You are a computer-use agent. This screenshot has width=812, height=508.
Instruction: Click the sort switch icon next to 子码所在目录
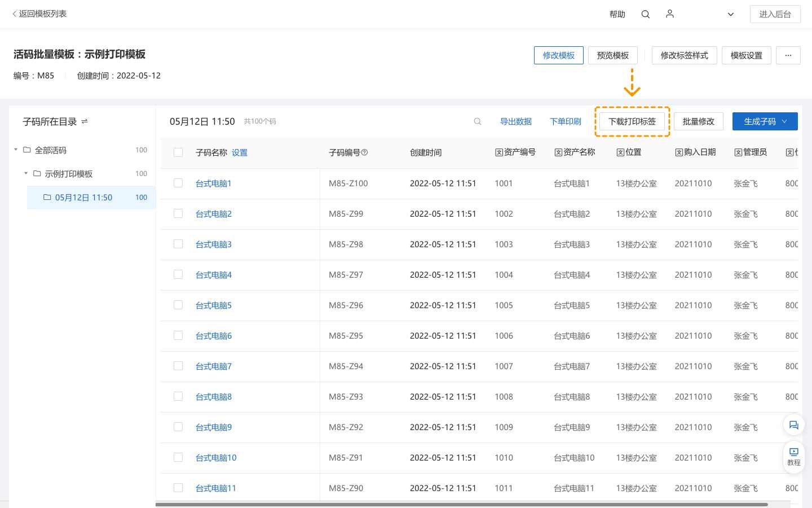click(x=85, y=121)
